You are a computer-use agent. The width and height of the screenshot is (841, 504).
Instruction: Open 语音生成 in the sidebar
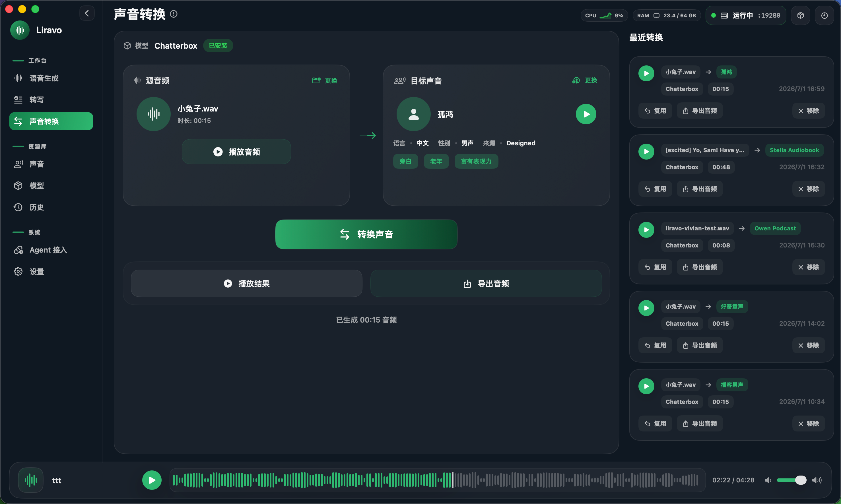coord(51,78)
